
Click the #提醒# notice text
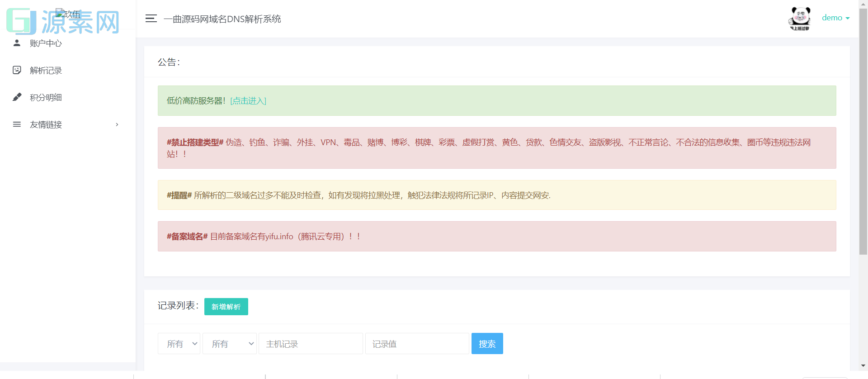(x=359, y=195)
